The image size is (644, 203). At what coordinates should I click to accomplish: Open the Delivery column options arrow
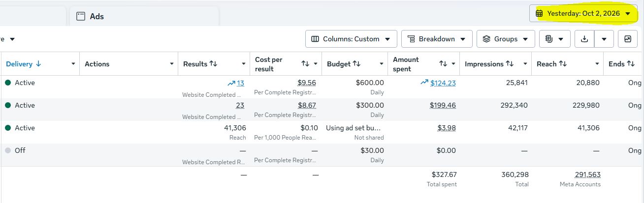tap(73, 64)
